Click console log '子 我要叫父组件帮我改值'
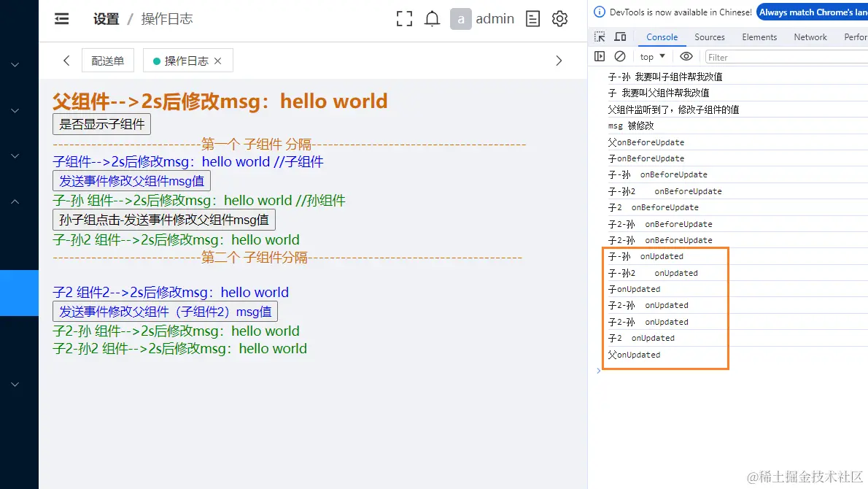The height and width of the screenshot is (489, 868). pos(658,93)
